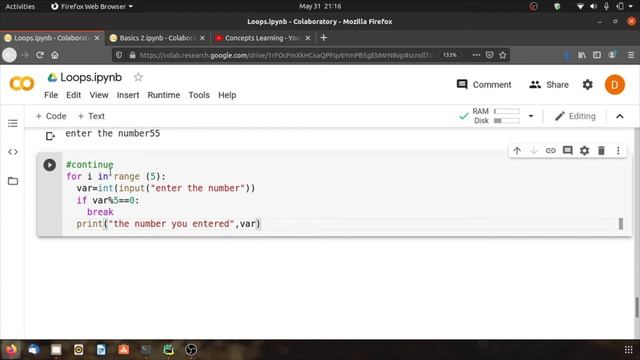Viewport: 640px width, 360px height.
Task: Move cell down with the arrow icon
Action: 533,151
